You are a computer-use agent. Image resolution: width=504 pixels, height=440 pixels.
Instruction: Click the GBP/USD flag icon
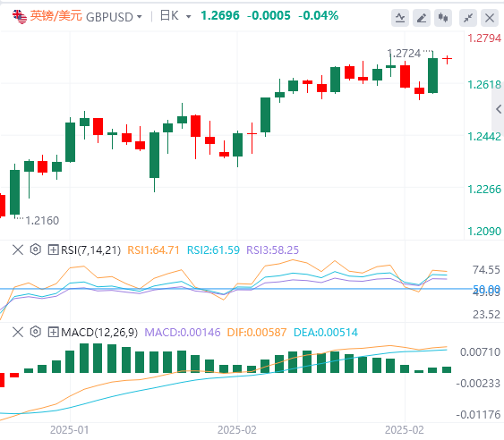pyautogui.click(x=20, y=16)
